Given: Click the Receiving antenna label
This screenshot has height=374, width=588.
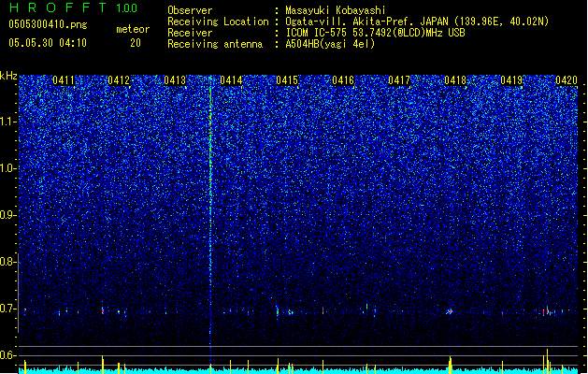Looking at the screenshot, I should pyautogui.click(x=215, y=44).
